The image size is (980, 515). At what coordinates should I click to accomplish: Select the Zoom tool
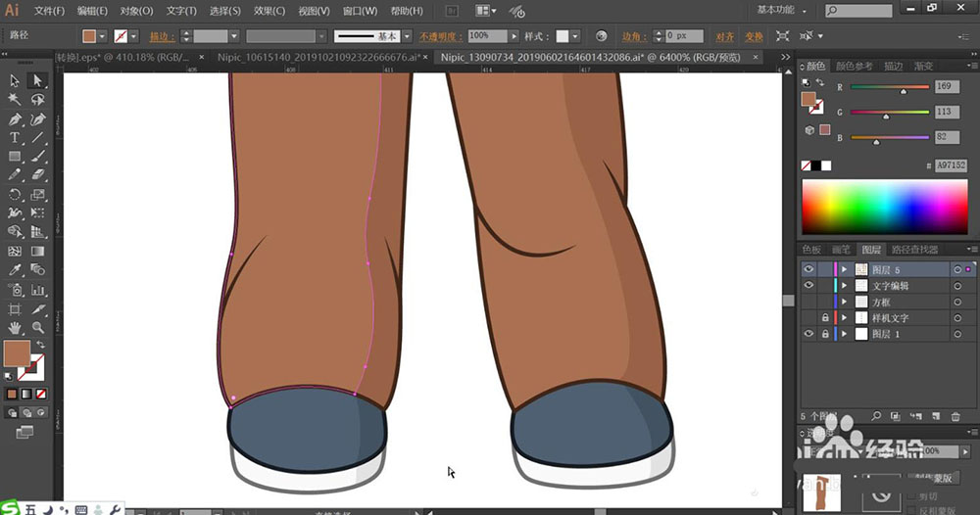click(37, 328)
